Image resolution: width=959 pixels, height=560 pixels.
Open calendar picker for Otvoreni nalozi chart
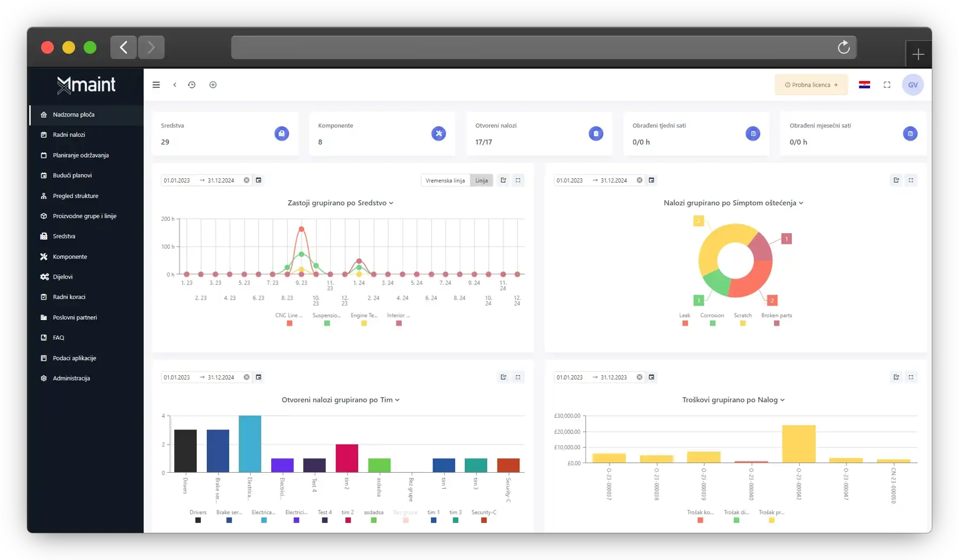click(259, 377)
